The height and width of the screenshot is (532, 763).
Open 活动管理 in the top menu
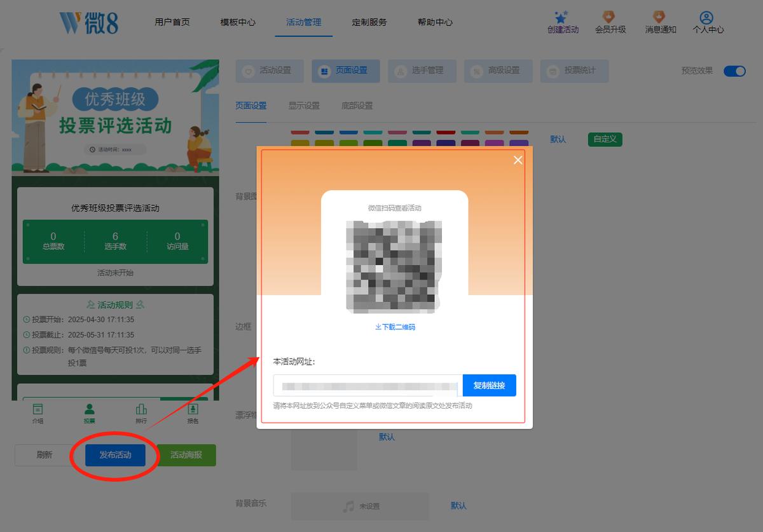pos(304,22)
